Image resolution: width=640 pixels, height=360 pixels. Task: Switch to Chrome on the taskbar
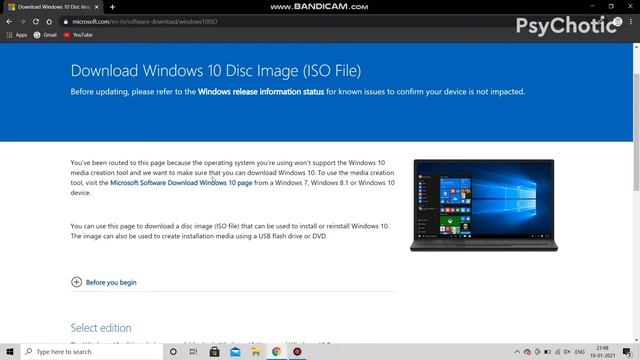pos(277,351)
